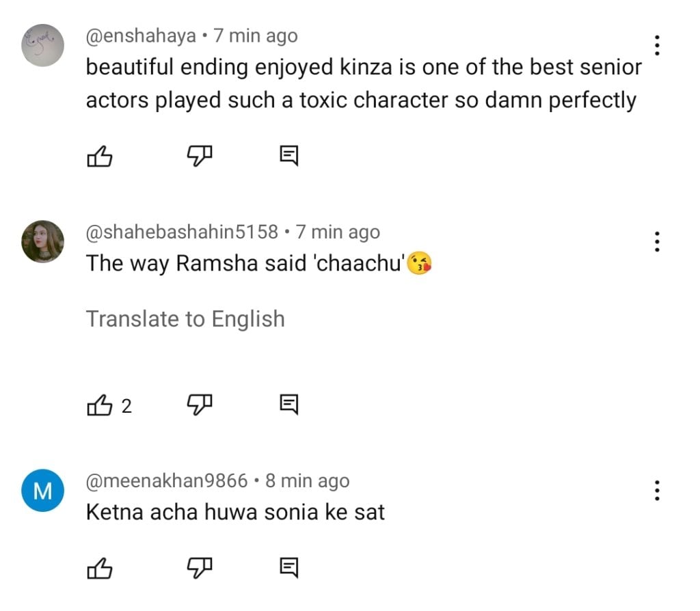Image resolution: width=700 pixels, height=611 pixels.
Task: Open options menu for @meenakhan9866's comment
Action: click(657, 490)
